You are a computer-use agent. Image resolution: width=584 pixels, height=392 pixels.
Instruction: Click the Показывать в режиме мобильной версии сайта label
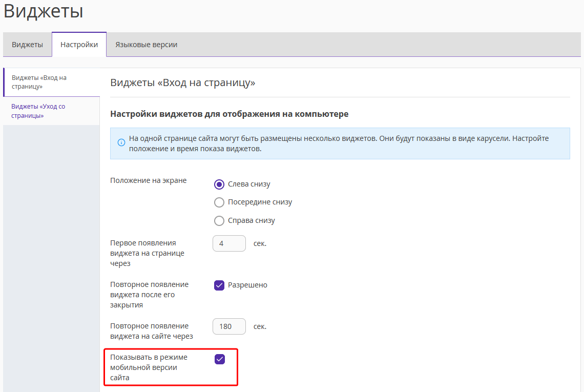pos(149,367)
